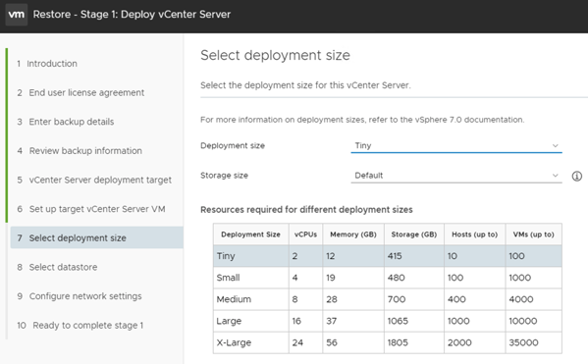Click the 415 storage value for Tiny
This screenshot has width=588, height=364.
(395, 256)
